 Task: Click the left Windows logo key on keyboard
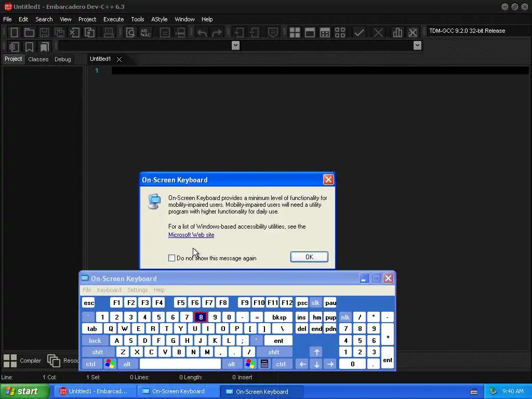coord(110,364)
